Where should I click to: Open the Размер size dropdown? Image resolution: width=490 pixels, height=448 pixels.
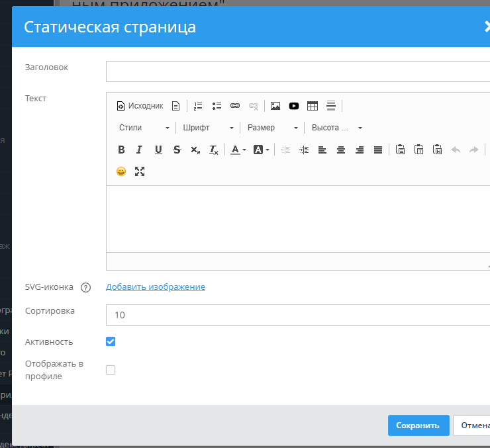pyautogui.click(x=273, y=128)
